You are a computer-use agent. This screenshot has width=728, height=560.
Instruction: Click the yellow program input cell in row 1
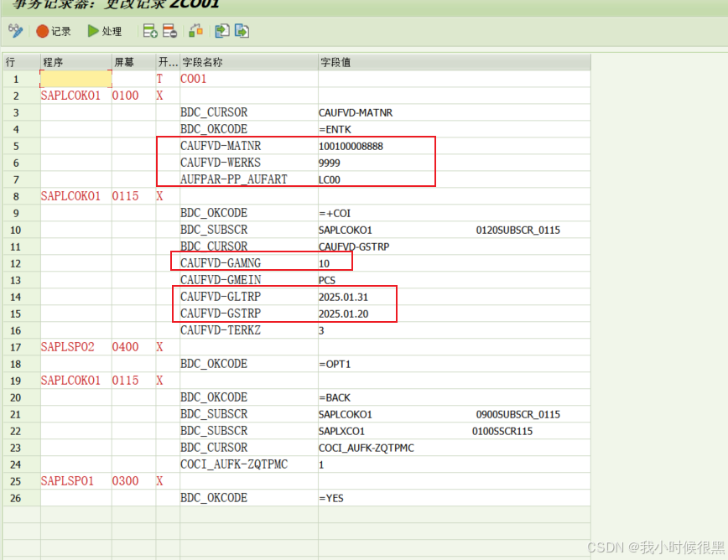click(x=76, y=79)
